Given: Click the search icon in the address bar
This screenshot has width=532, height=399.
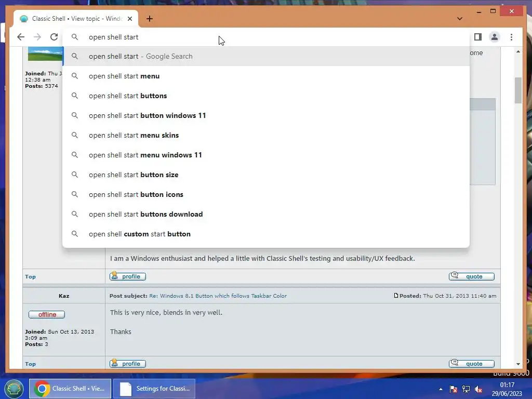Looking at the screenshot, I should coord(75,37).
